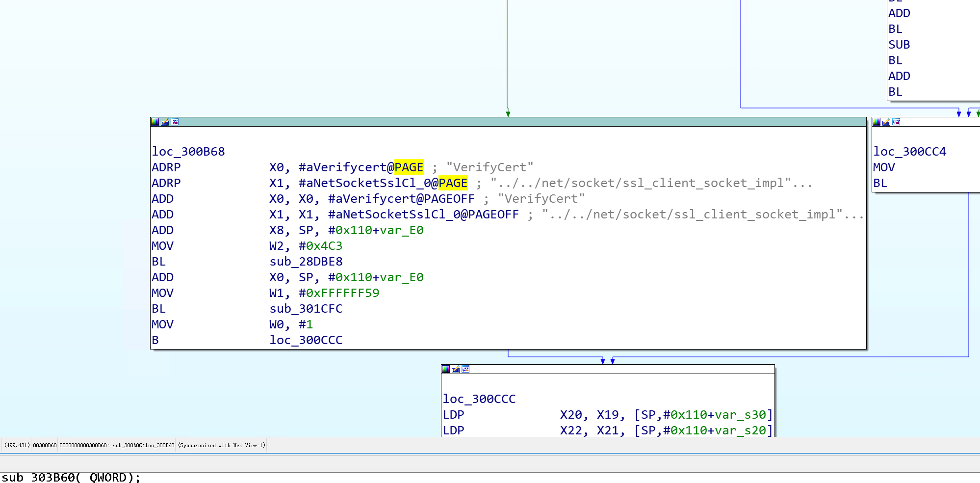
Task: Click the third title icon on loc_300B68 block
Action: click(175, 122)
